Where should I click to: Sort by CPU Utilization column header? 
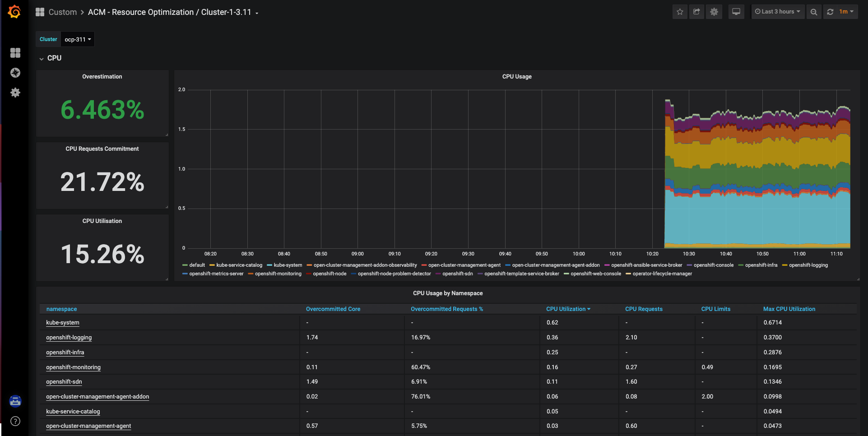pos(568,309)
